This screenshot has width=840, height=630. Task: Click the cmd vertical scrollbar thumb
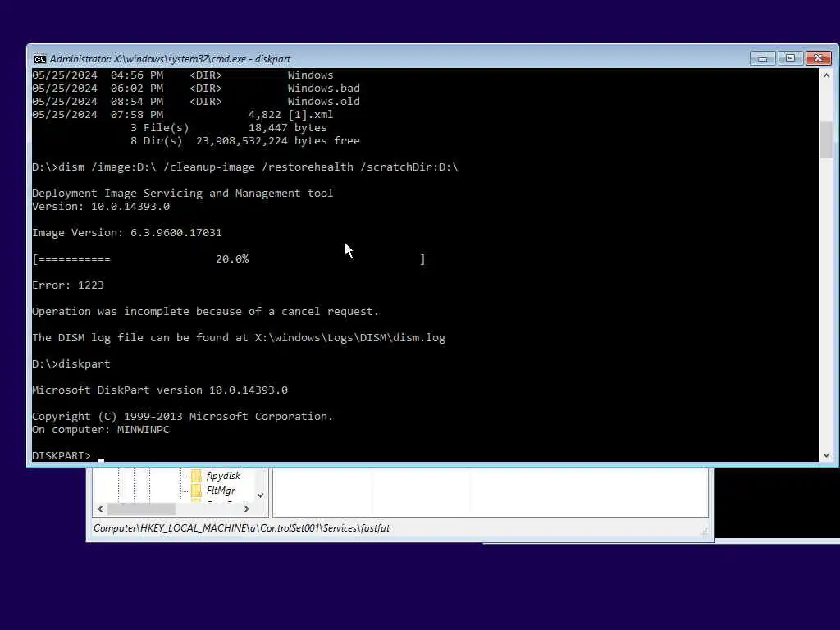pos(826,139)
